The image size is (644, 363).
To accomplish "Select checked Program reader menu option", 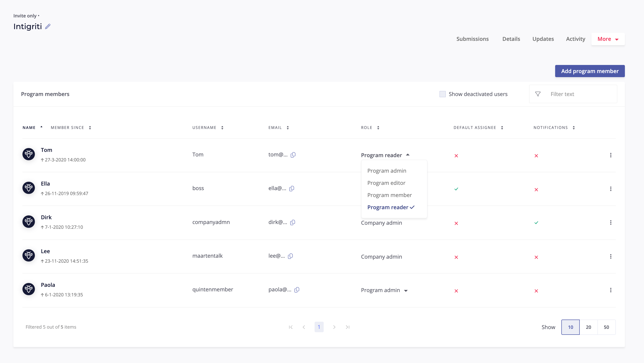I will (391, 207).
